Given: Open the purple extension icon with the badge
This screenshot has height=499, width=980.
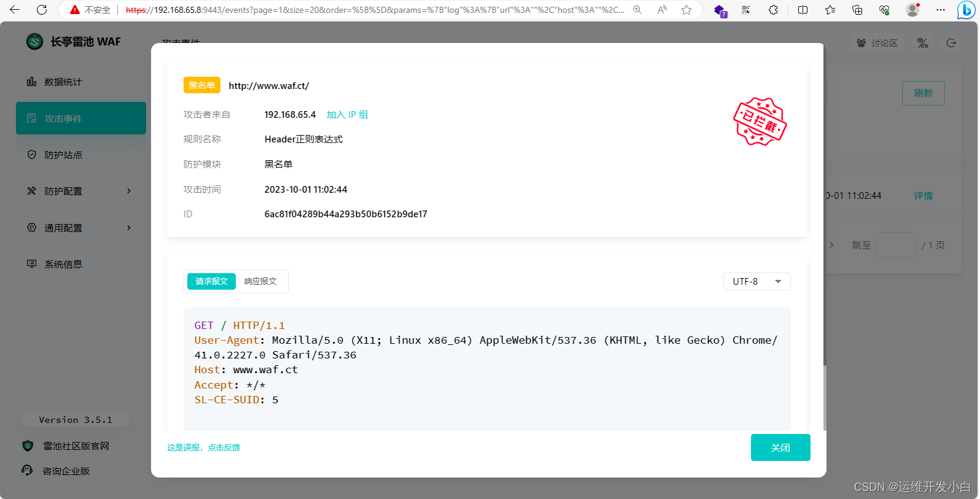Looking at the screenshot, I should tap(720, 10).
